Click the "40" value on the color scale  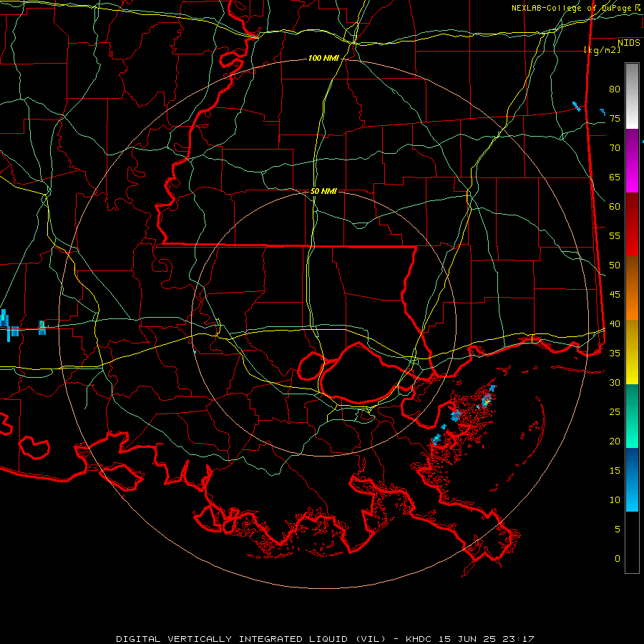615,324
